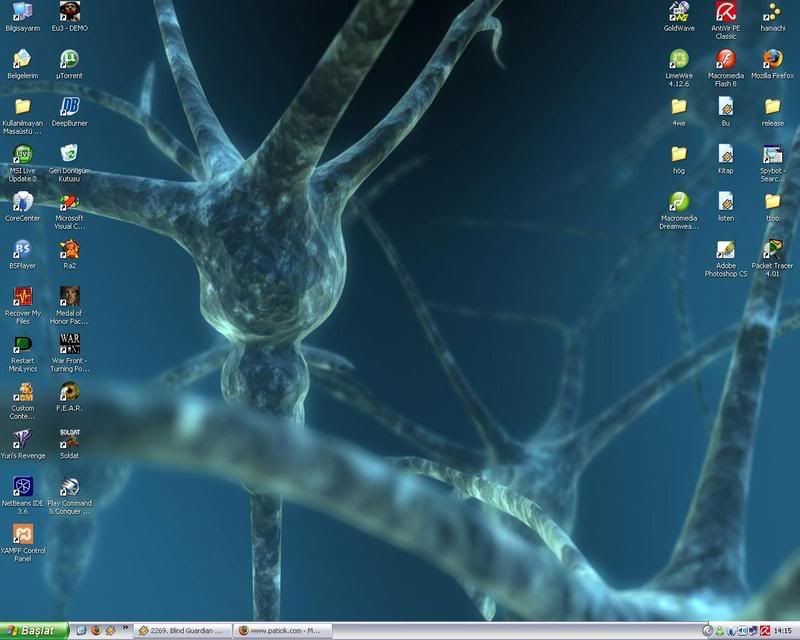Image resolution: width=800 pixels, height=640 pixels.
Task: Launch Medal of Honor Pacific shortcut
Action: click(69, 306)
